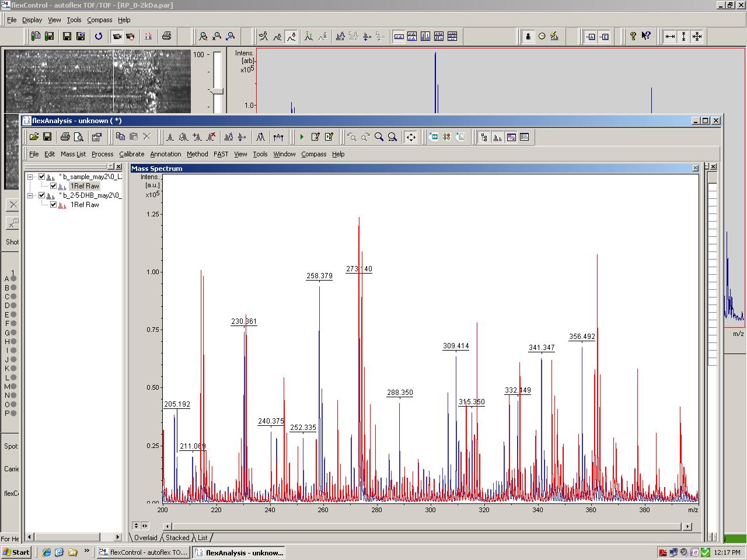
Task: Switch to the List view tab
Action: [203, 538]
